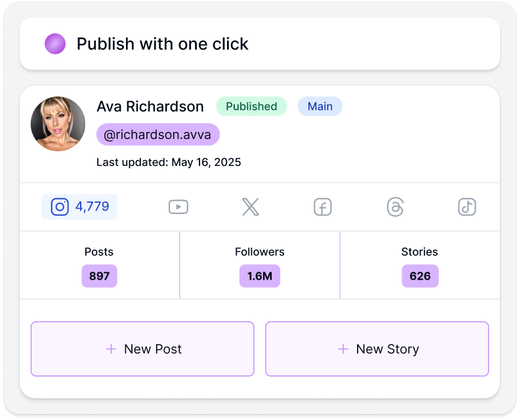
Task: Select the Instagram icon tab
Action: pos(60,207)
